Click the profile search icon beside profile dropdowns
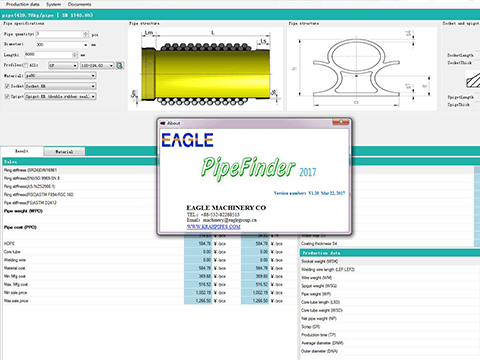Viewport: 480px width, 360px height. click(x=120, y=65)
